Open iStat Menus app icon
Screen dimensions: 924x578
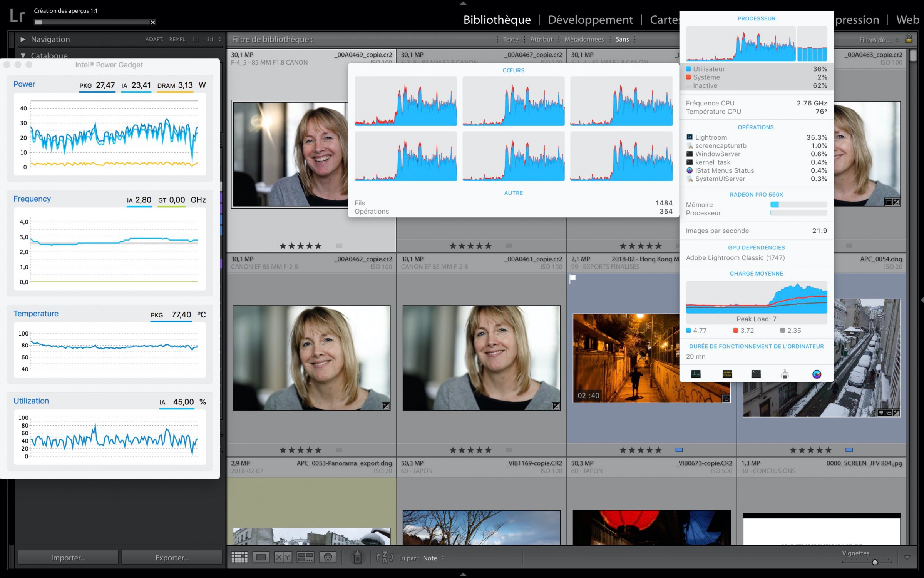click(x=817, y=374)
